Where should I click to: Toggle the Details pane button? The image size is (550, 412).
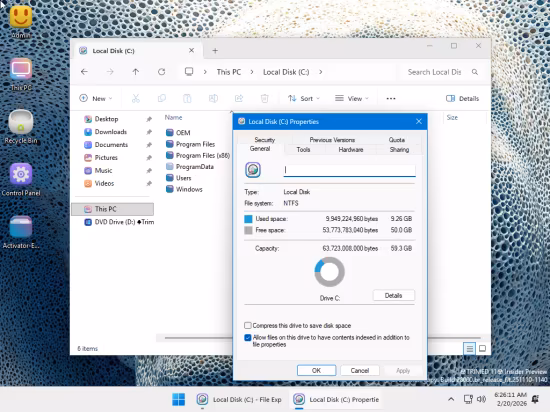click(x=463, y=99)
